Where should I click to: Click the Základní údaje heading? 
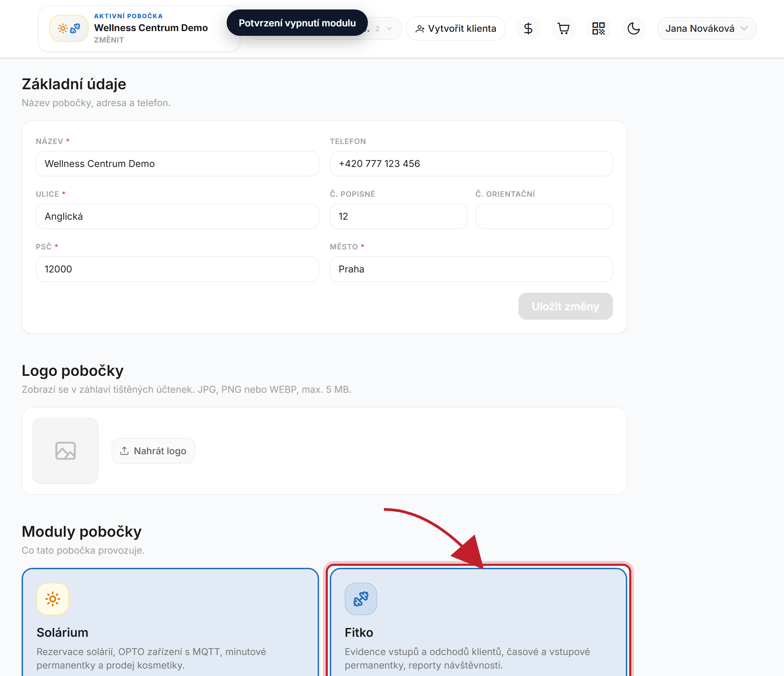click(74, 84)
